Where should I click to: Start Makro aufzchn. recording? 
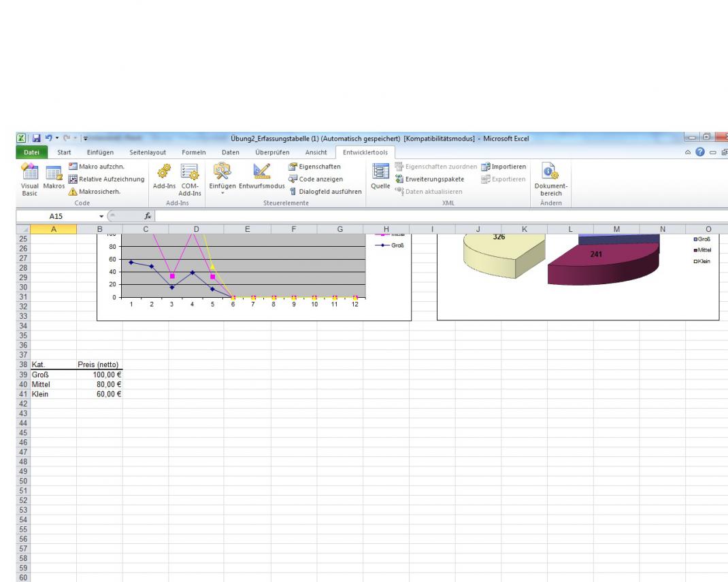point(97,166)
